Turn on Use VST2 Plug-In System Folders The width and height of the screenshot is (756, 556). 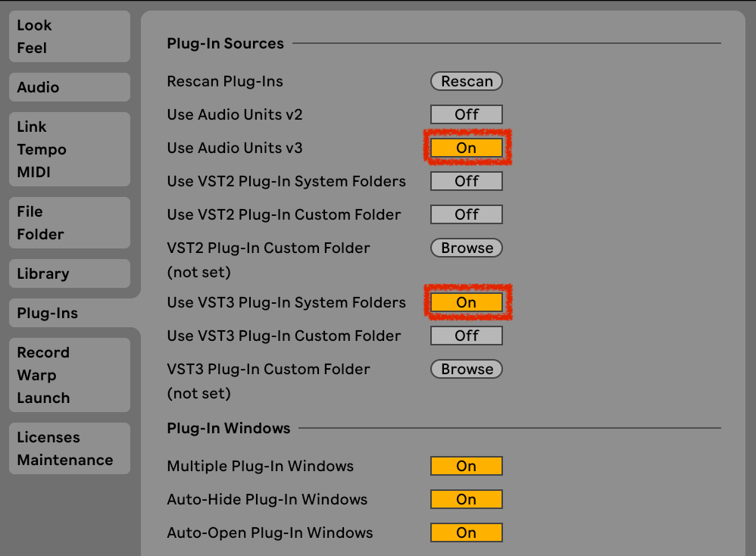tap(467, 181)
